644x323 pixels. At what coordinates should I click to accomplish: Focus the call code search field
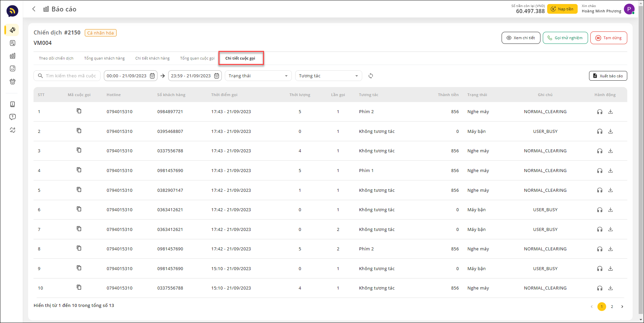pyautogui.click(x=70, y=76)
